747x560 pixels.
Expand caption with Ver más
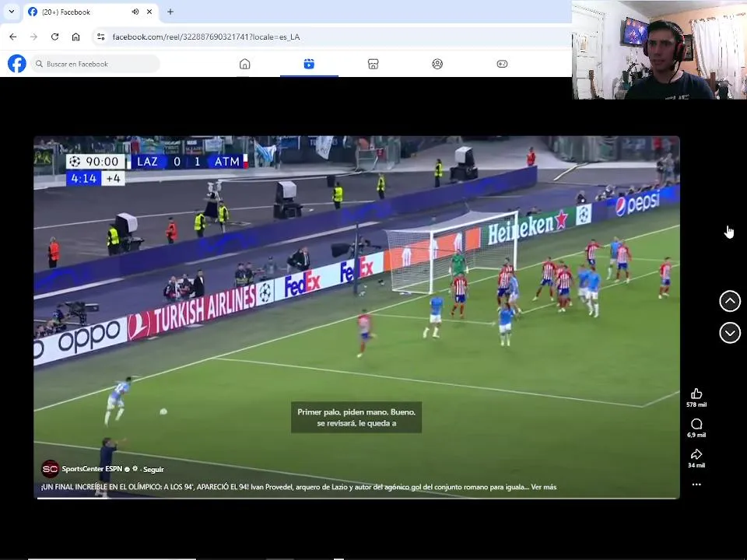(x=544, y=487)
